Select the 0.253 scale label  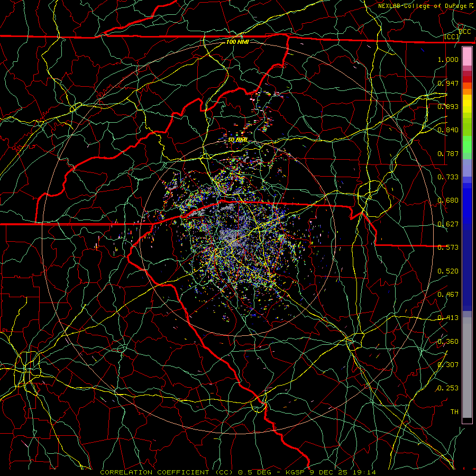[x=448, y=388]
